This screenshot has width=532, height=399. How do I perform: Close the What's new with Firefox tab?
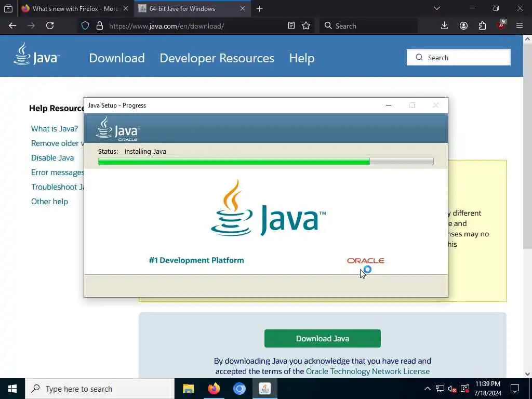tap(126, 9)
